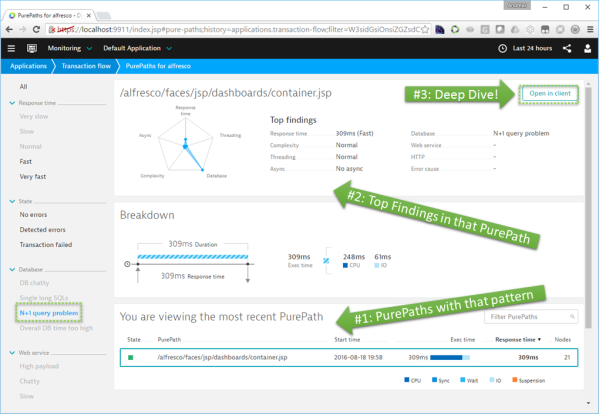The height and width of the screenshot is (414, 599).
Task: Click the share icon in the header
Action: [567, 49]
